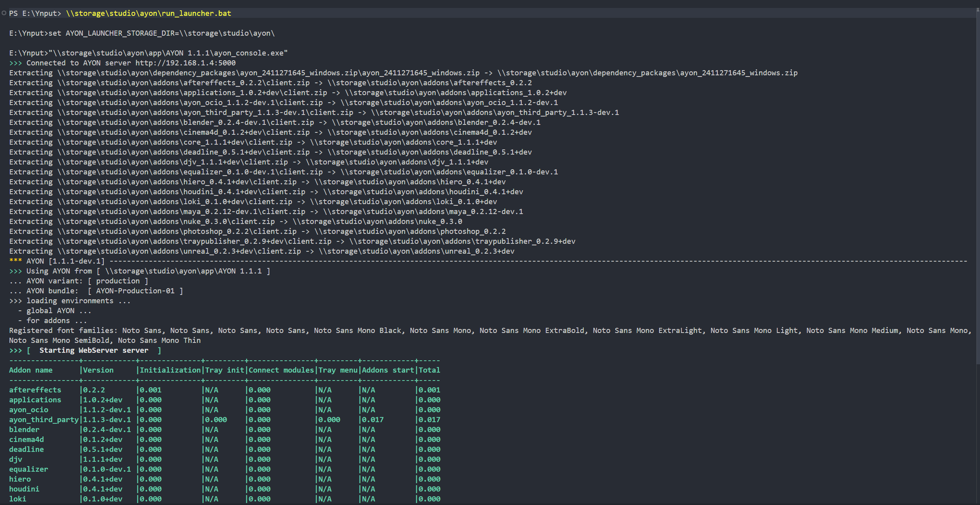
Task: Click the 'blender' addon name in table
Action: coord(24,429)
